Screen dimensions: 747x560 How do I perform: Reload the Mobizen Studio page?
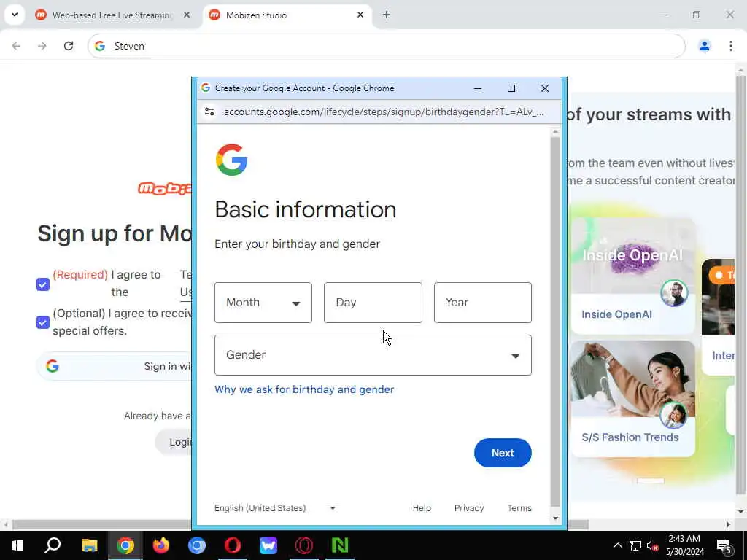click(69, 46)
